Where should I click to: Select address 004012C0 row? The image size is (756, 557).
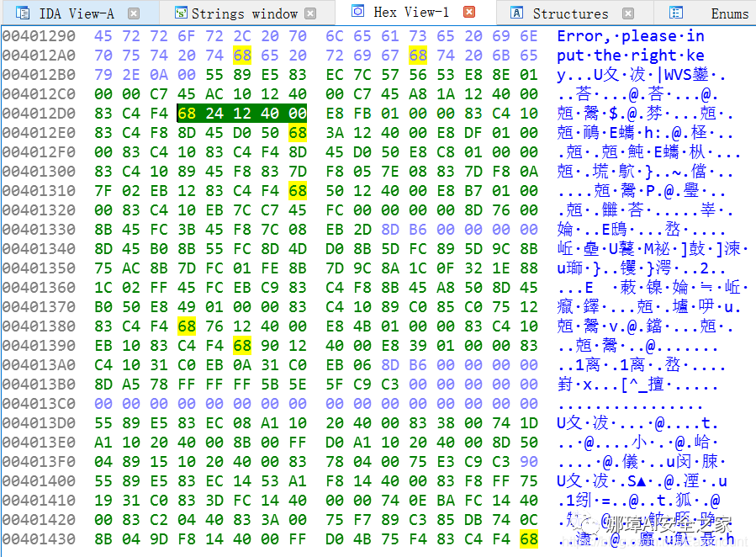click(39, 93)
